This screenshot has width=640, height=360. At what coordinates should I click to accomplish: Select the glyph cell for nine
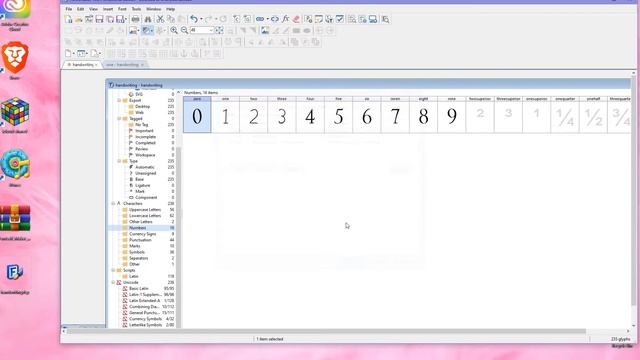pyautogui.click(x=451, y=115)
